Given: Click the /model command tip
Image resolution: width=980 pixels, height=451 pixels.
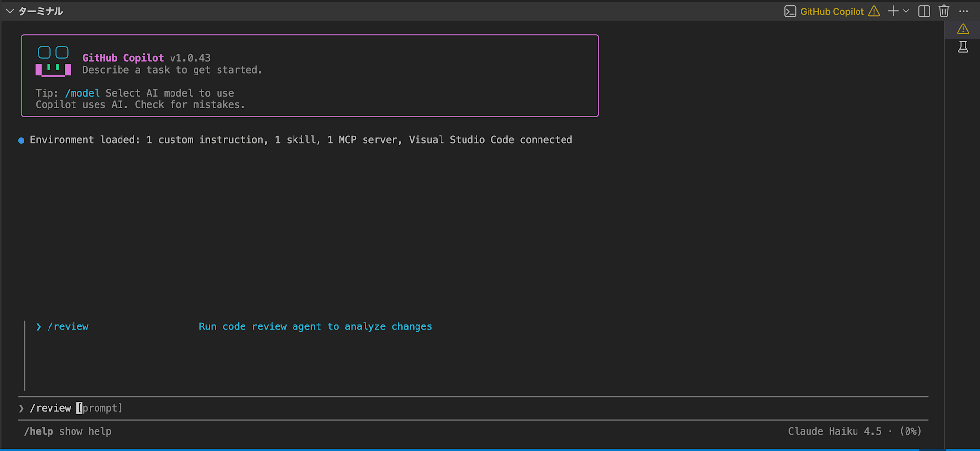Looking at the screenshot, I should pyautogui.click(x=82, y=93).
